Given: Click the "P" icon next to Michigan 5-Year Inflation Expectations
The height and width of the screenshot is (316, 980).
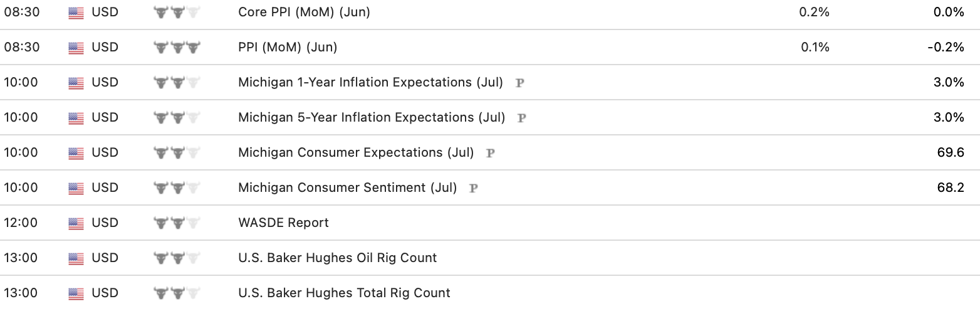Looking at the screenshot, I should (521, 117).
